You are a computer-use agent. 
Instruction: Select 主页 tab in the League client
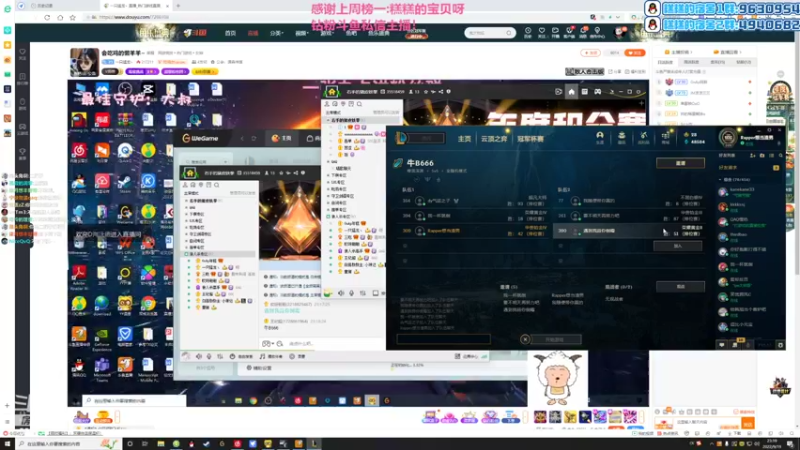tap(464, 139)
